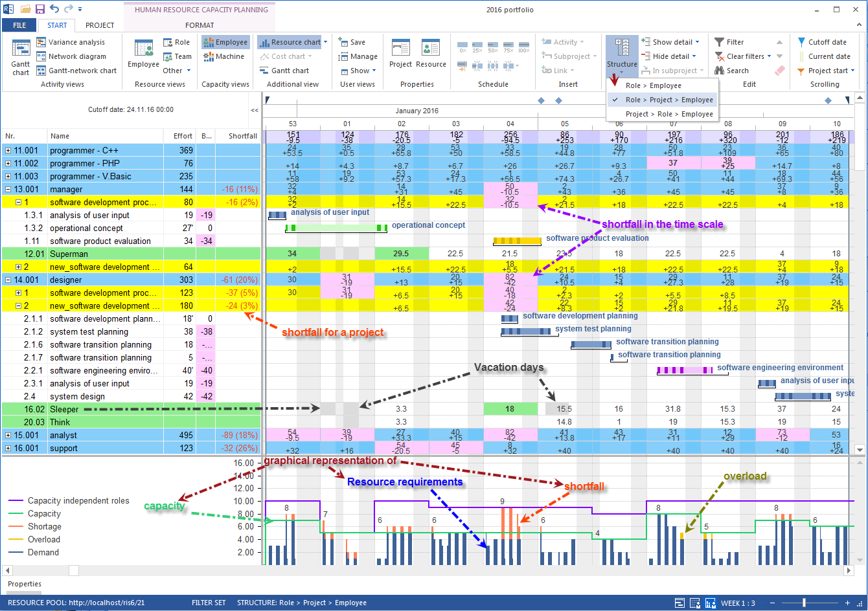Click zoom in plus button in status bar
This screenshot has height=611, width=868.
(x=847, y=603)
